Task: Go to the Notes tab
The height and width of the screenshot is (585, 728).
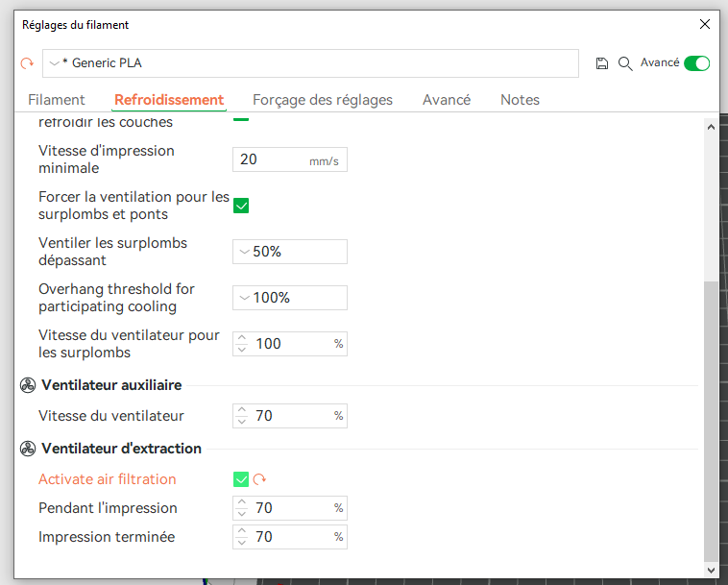Action: point(520,100)
